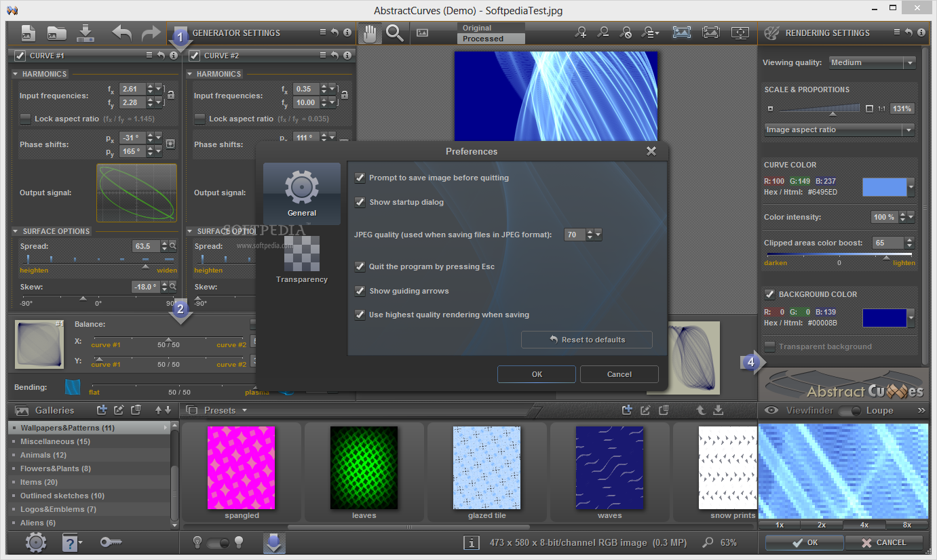Open program settings gear icon at bottom left
The height and width of the screenshot is (560, 937).
[x=35, y=542]
